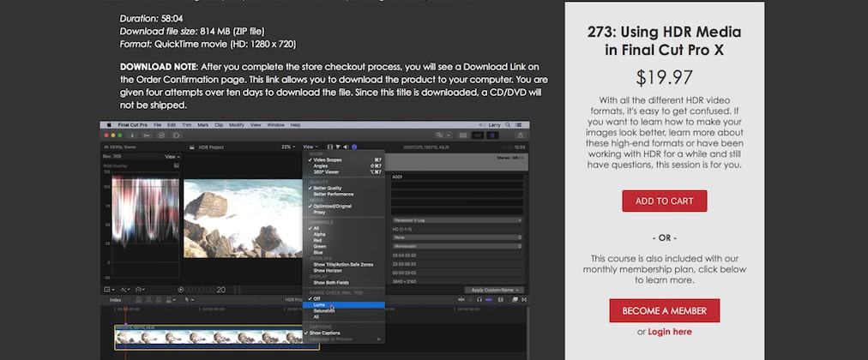Click the effects browser icon at timeline right
The image size is (868, 360).
(x=515, y=299)
